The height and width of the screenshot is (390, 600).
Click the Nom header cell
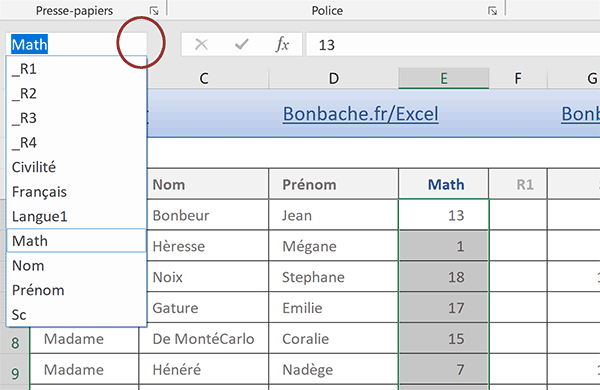[208, 184]
